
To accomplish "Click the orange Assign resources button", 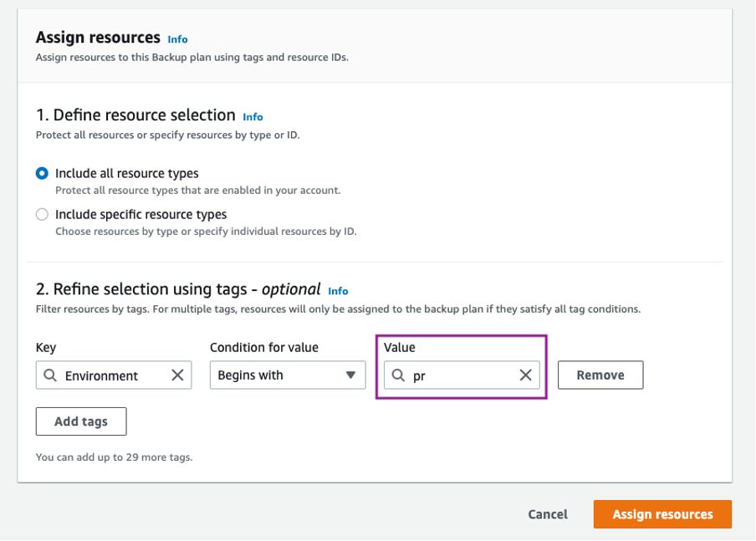I will point(661,514).
